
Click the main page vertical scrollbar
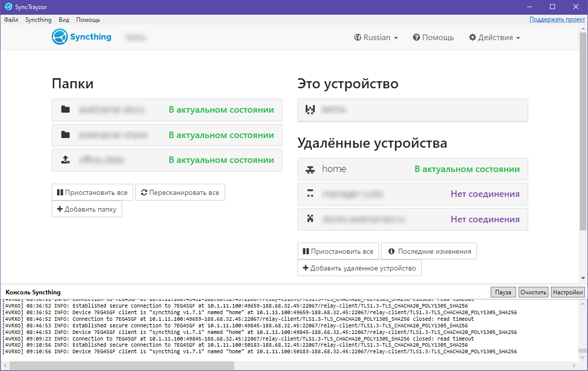tap(583, 131)
